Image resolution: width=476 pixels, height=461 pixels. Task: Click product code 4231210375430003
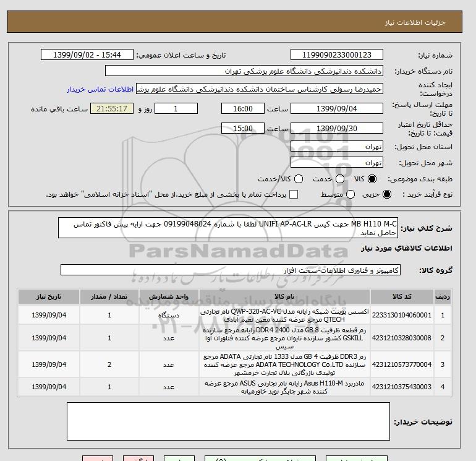pos(402,387)
